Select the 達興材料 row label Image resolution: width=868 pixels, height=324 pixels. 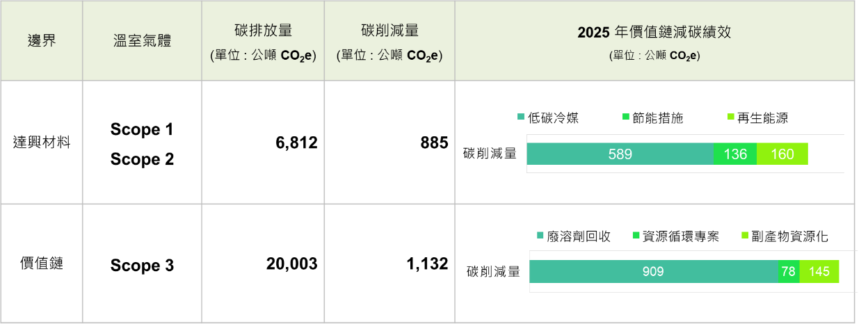click(42, 143)
